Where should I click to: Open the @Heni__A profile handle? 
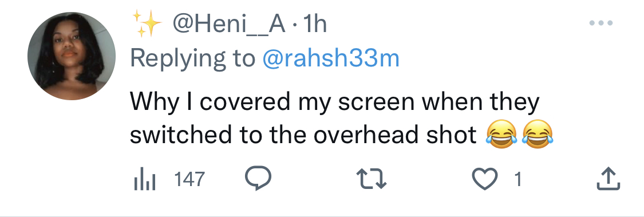229,25
